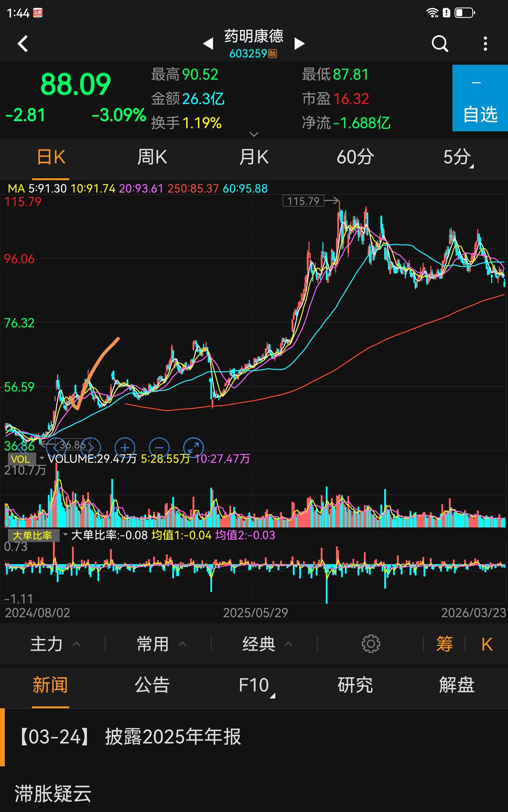This screenshot has width=508, height=812.
Task: Tap the 2025/05/29 date label
Action: pyautogui.click(x=255, y=613)
